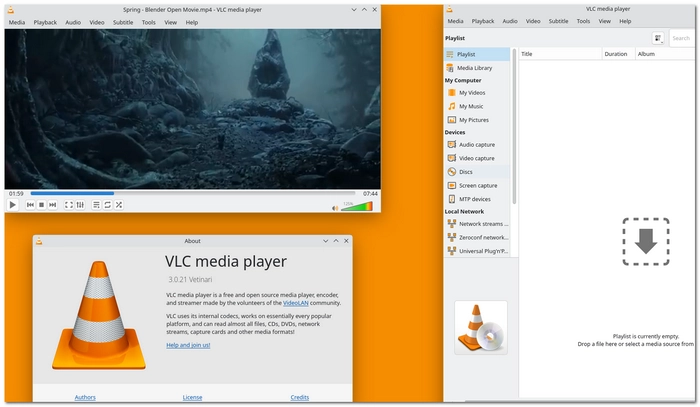Open Media menu in Spring video window
This screenshot has height=407, width=700.
coord(17,22)
